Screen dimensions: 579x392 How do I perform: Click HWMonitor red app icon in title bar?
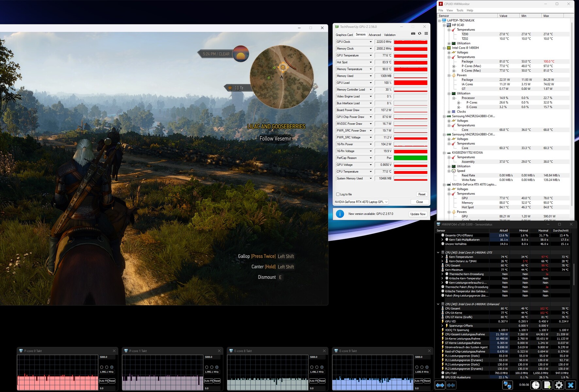click(x=441, y=4)
